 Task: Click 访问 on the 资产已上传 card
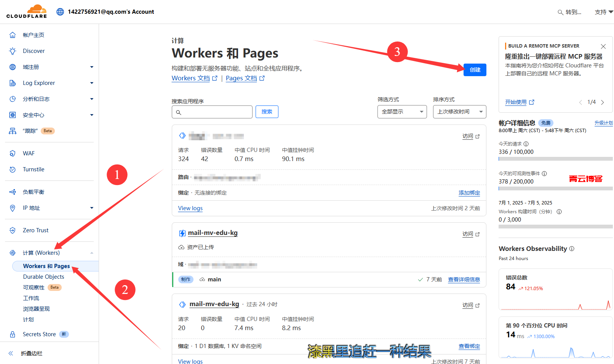coord(471,234)
